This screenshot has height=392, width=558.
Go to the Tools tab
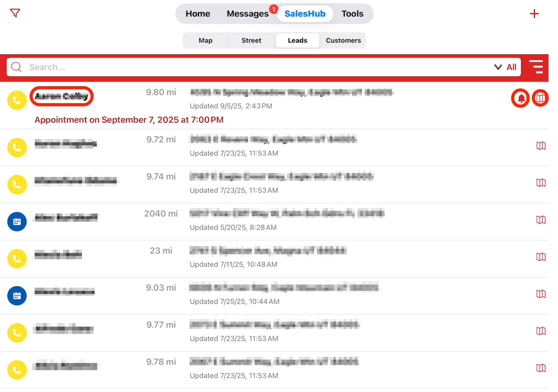point(352,14)
